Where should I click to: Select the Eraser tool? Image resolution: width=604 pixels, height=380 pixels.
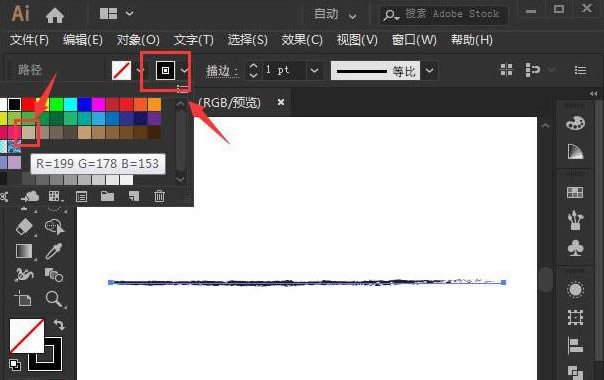pyautogui.click(x=25, y=227)
